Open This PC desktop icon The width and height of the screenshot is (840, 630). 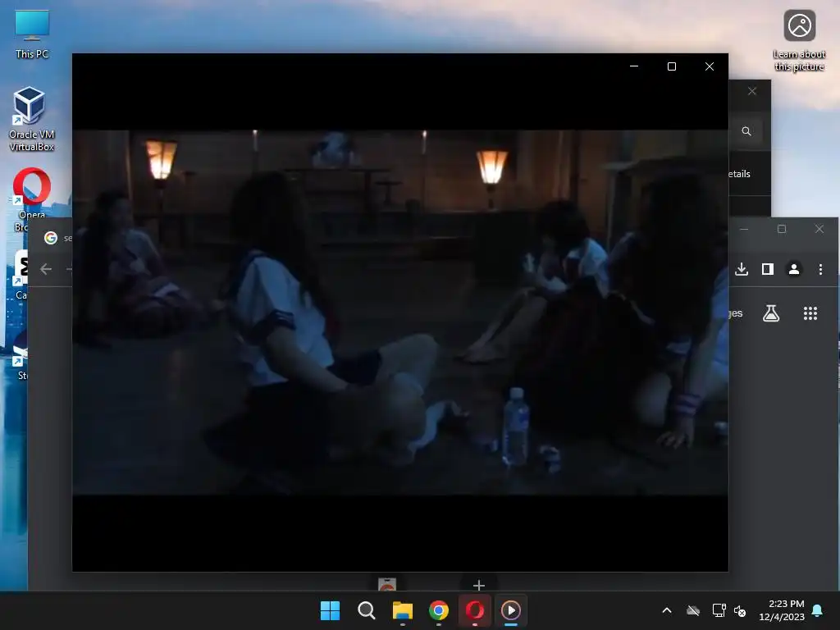pos(32,34)
